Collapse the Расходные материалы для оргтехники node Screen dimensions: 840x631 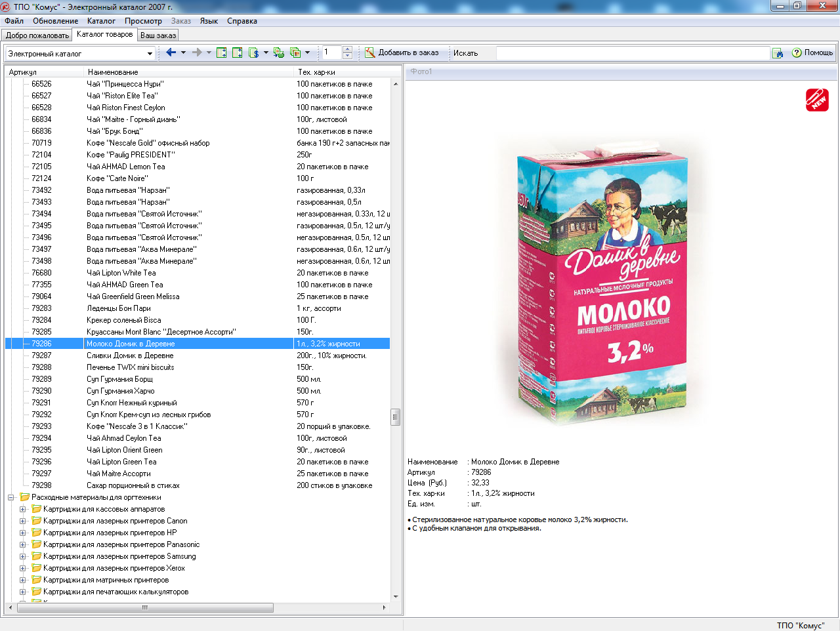[11, 497]
